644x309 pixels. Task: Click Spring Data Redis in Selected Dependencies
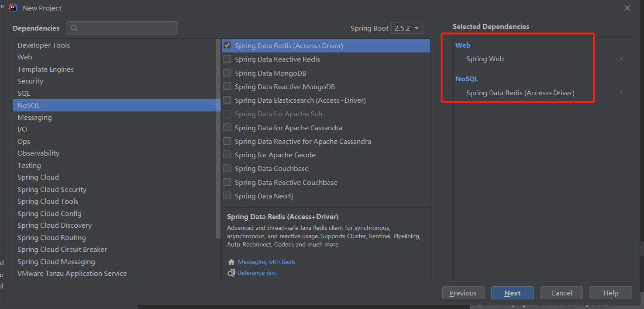point(520,93)
